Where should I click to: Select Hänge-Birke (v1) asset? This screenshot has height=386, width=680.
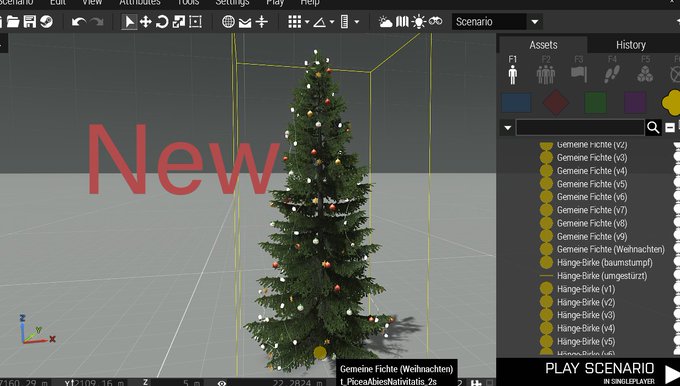click(586, 289)
